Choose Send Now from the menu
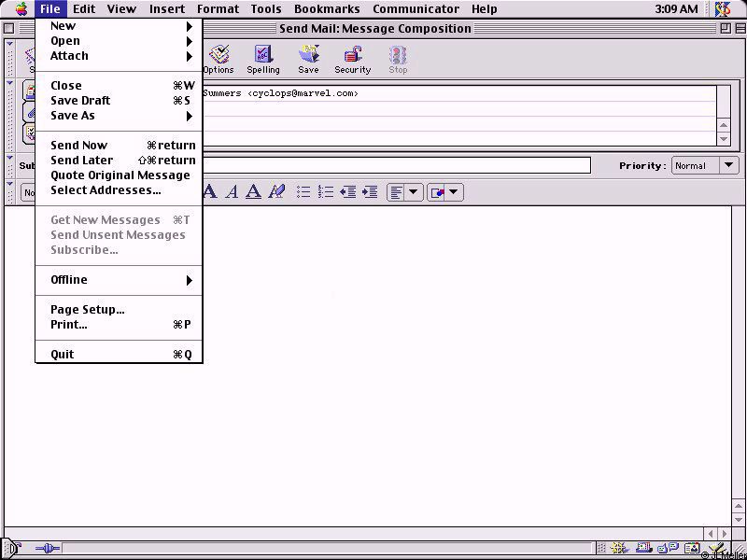This screenshot has height=560, width=747. pyautogui.click(x=120, y=146)
